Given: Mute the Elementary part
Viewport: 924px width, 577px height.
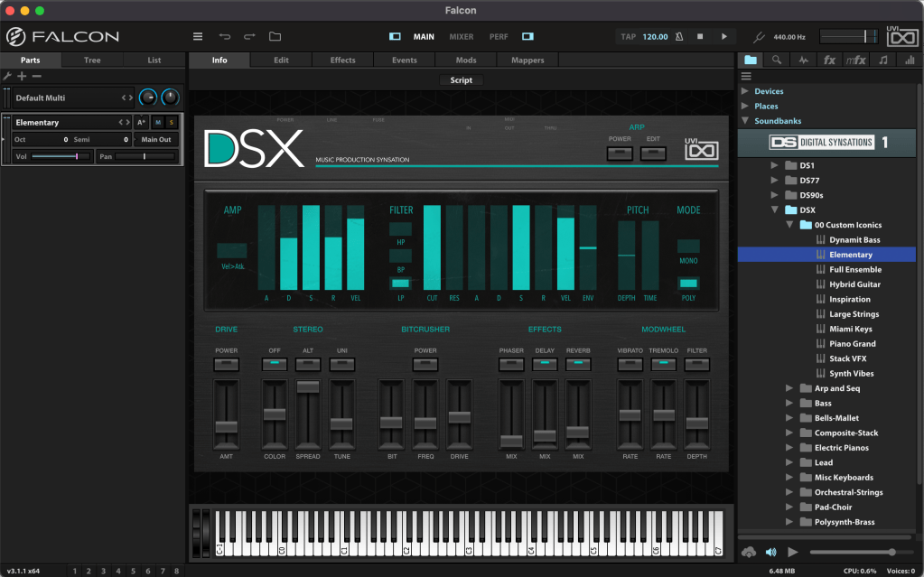Looking at the screenshot, I should pyautogui.click(x=157, y=122).
